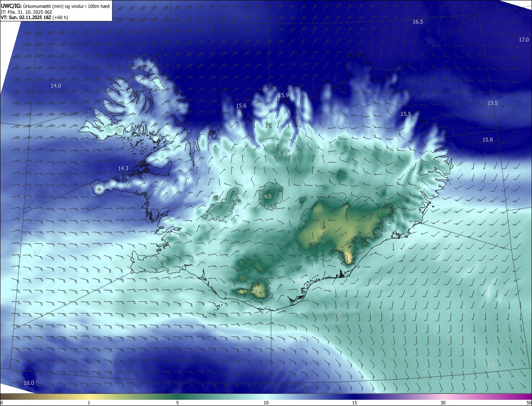The image size is (532, 406).
Task: Click the 15.8 value on the map
Action: (x=488, y=140)
